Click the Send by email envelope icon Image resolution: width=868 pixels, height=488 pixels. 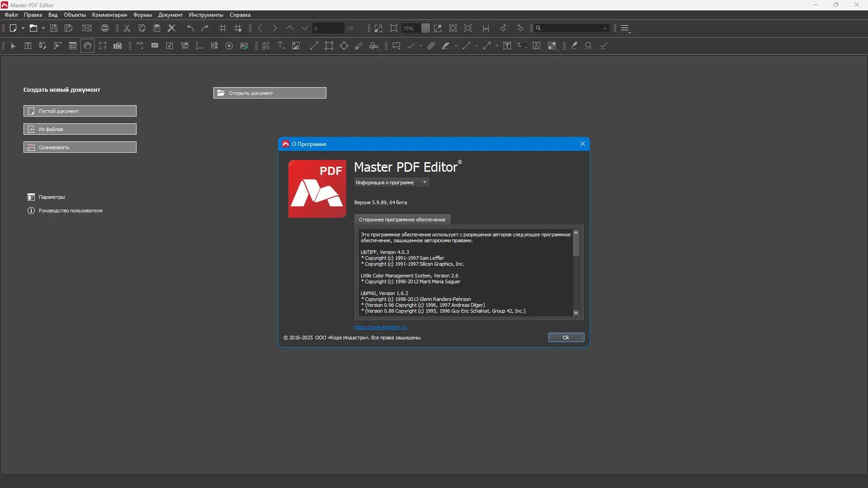pyautogui.click(x=87, y=28)
